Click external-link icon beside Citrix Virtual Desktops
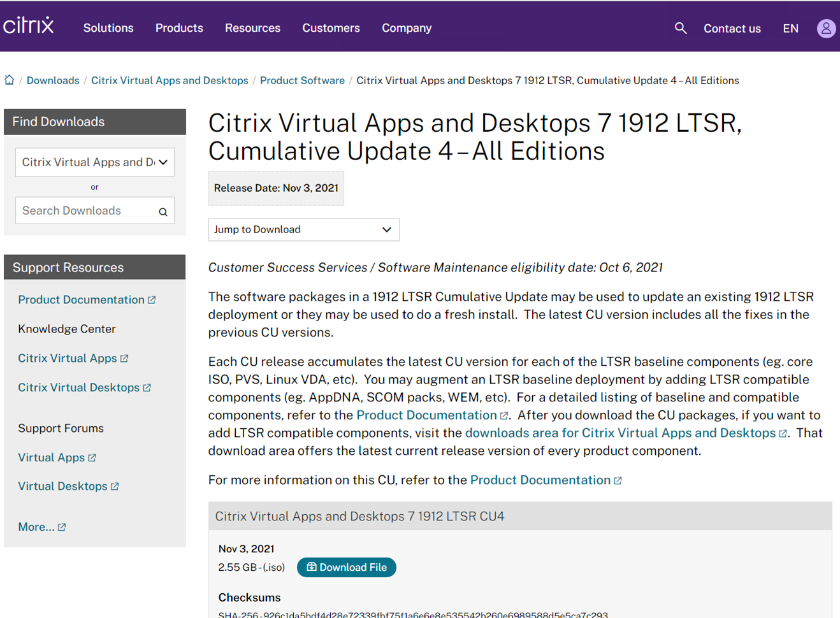 tap(147, 388)
